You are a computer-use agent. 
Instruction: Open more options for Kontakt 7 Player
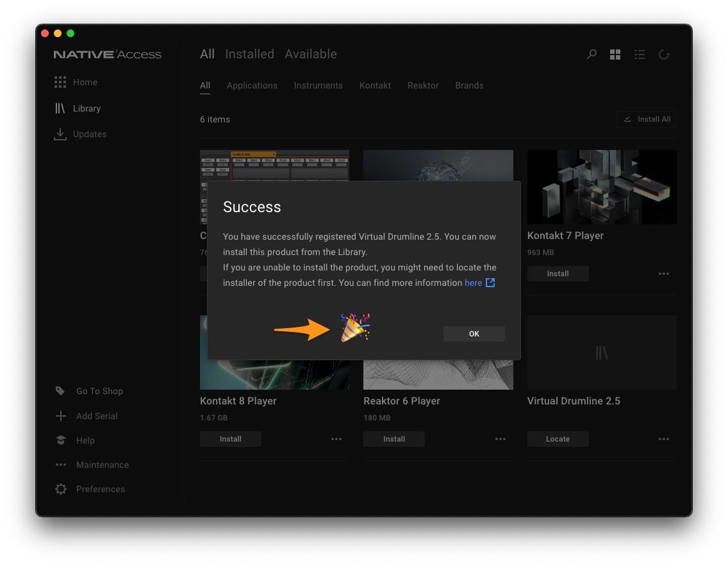tap(664, 274)
